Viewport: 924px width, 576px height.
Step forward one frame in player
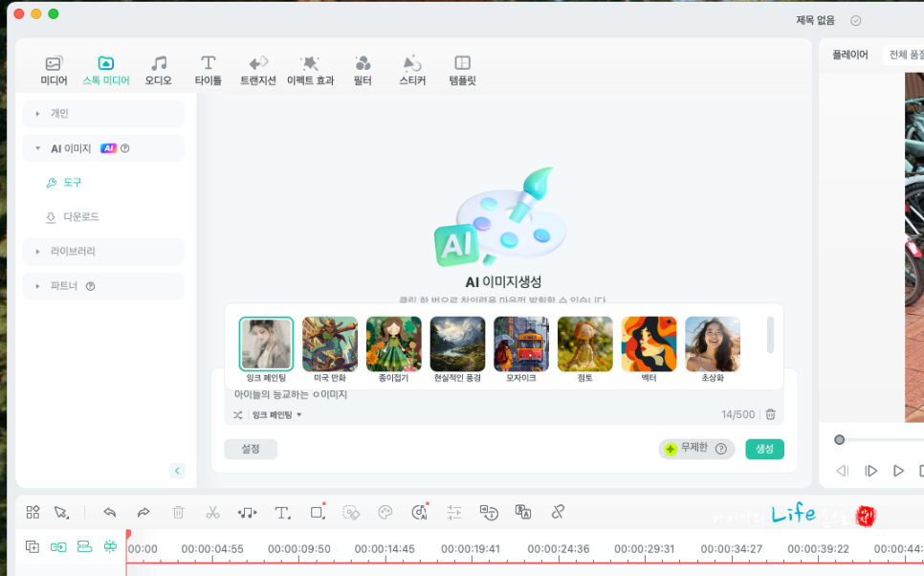coord(870,471)
